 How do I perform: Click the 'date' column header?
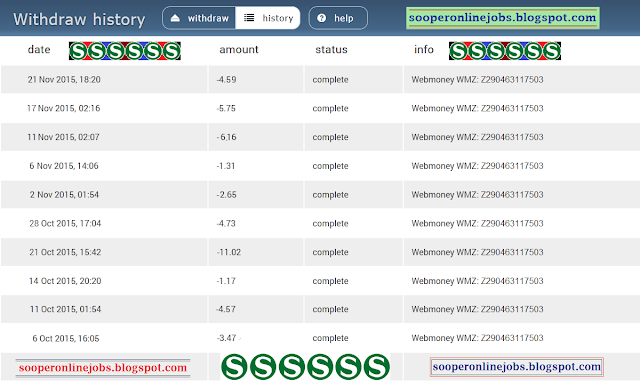[x=39, y=49]
